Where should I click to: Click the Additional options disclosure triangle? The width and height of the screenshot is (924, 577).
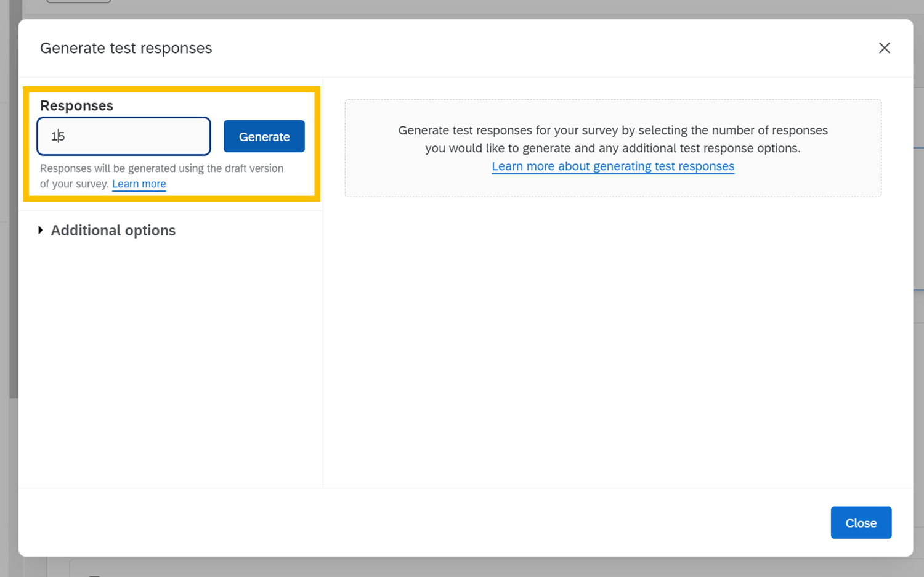pos(41,230)
